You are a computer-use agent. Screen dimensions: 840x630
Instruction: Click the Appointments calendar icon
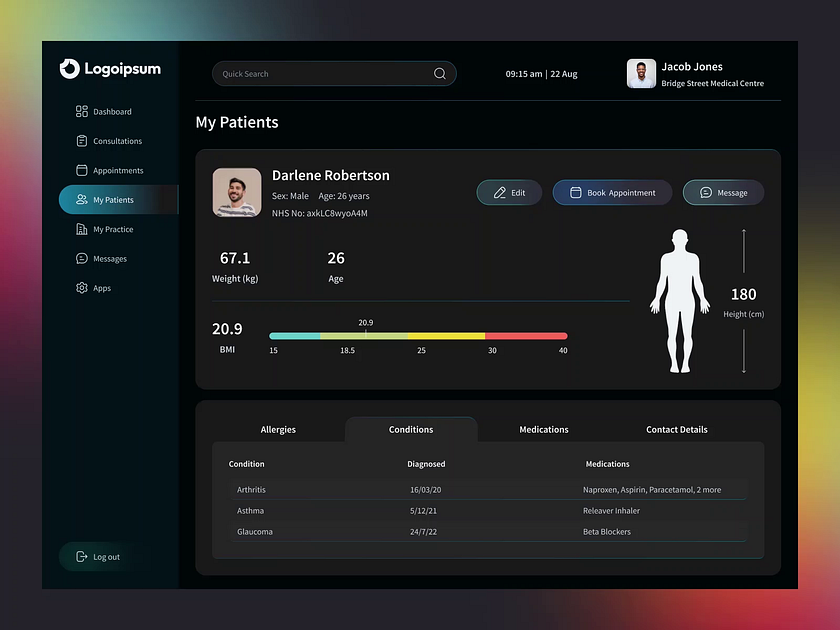[84, 170]
